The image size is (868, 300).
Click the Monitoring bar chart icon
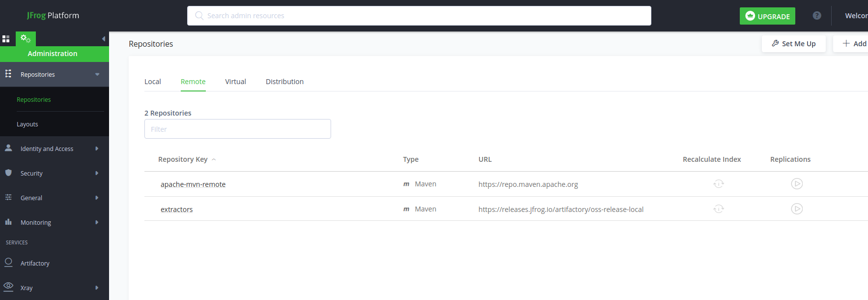click(x=8, y=222)
